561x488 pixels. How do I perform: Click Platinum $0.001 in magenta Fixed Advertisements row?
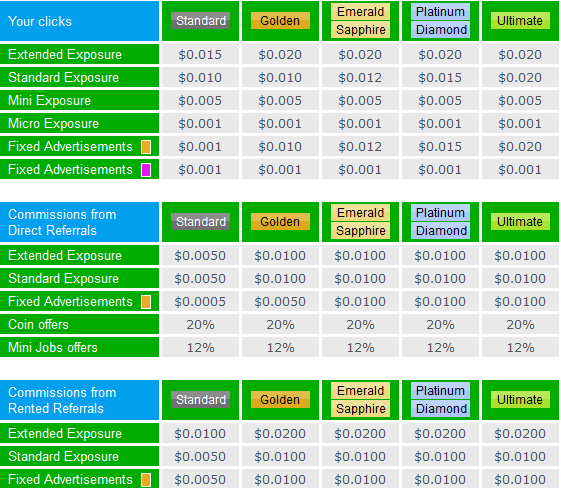tap(440, 170)
